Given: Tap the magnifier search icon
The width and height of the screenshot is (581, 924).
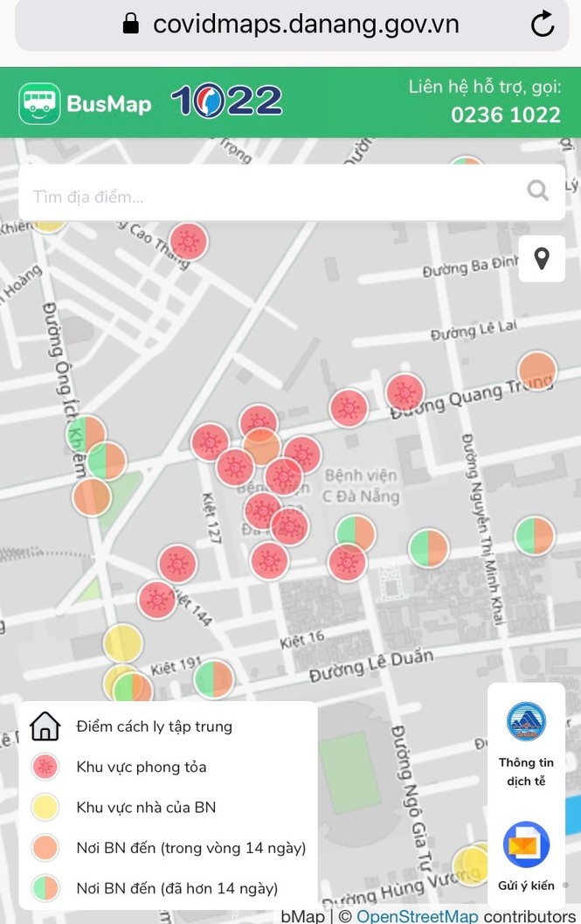Looking at the screenshot, I should (537, 191).
